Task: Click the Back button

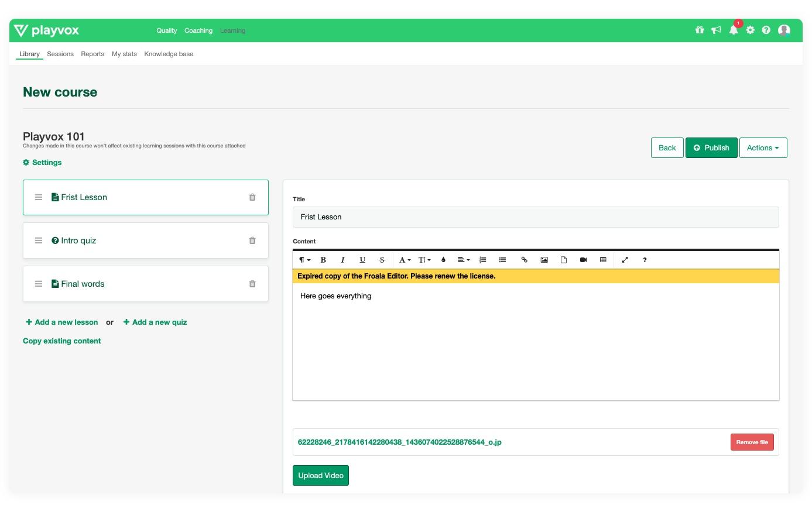Action: click(x=667, y=147)
